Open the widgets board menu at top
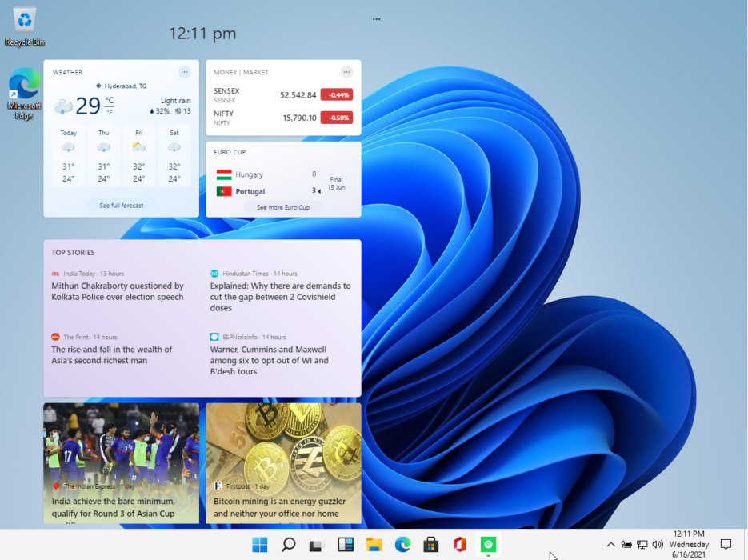748x560 pixels. coord(376,18)
